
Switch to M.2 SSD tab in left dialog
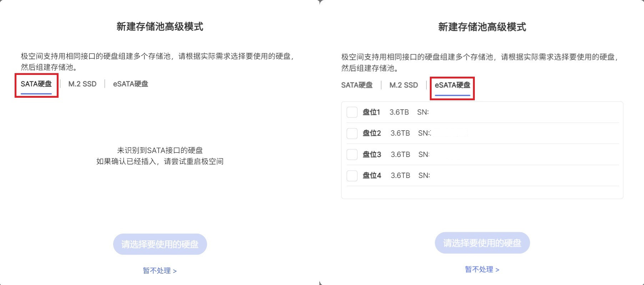click(x=82, y=84)
